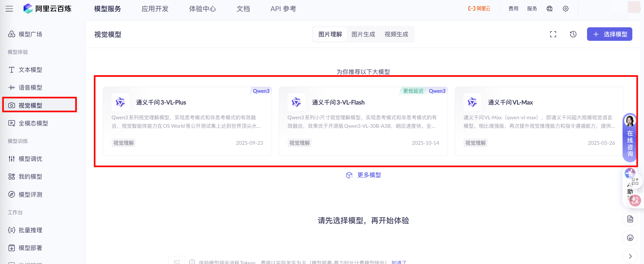Click the 阿里云 brand link
The height and width of the screenshot is (264, 644).
tap(479, 9)
